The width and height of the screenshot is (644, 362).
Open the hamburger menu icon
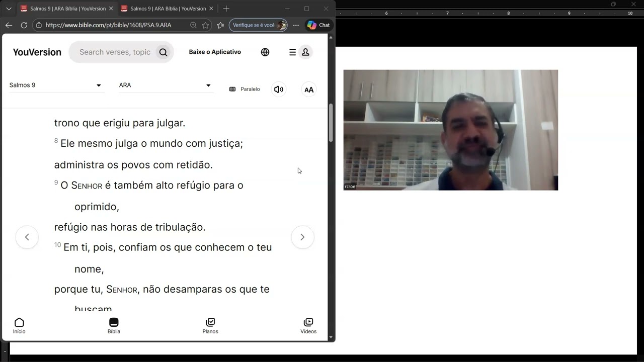coord(292,52)
